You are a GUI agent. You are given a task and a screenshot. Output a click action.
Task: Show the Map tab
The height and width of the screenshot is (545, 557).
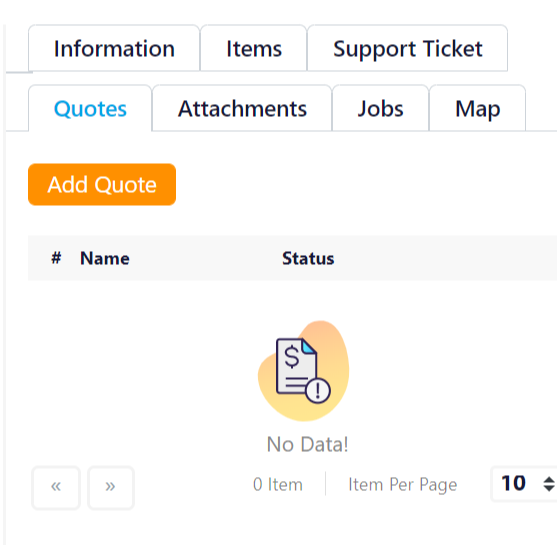click(x=477, y=108)
